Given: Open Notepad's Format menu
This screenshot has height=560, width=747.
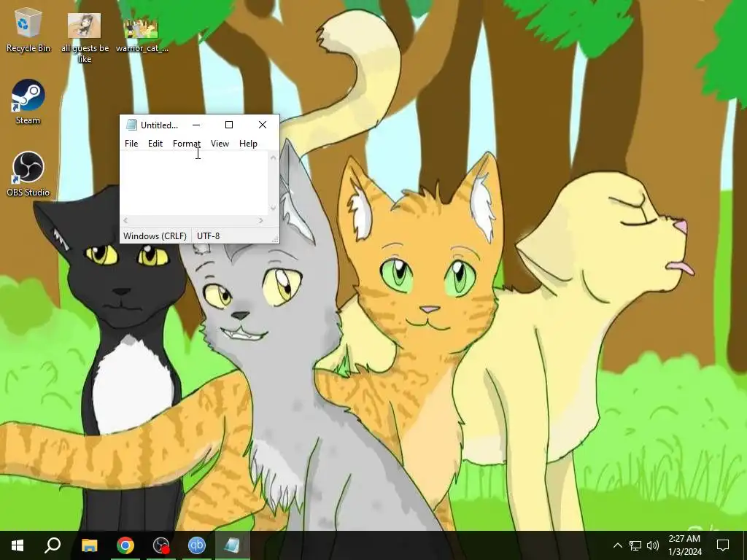Looking at the screenshot, I should 187,144.
